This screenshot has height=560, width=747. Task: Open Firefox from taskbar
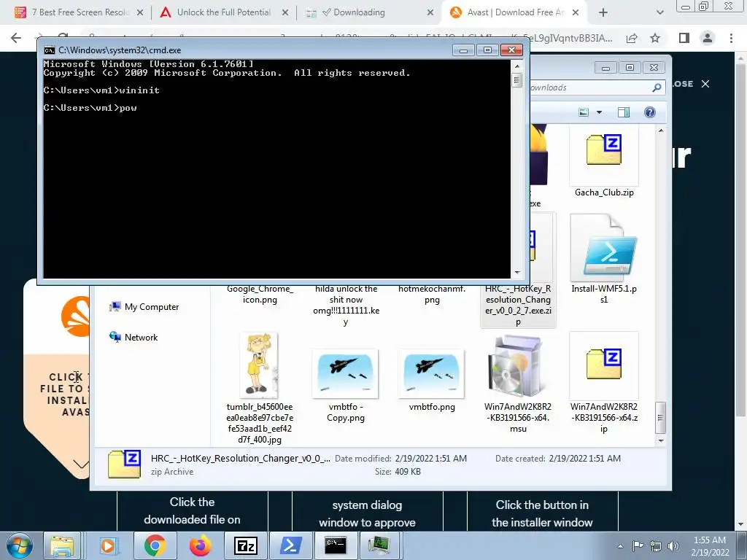coord(200,545)
